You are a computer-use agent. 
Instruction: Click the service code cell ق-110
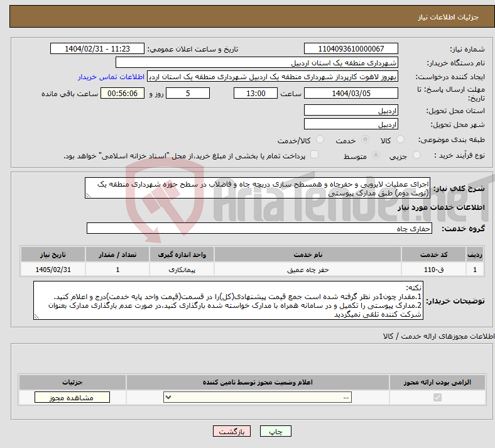(434, 270)
